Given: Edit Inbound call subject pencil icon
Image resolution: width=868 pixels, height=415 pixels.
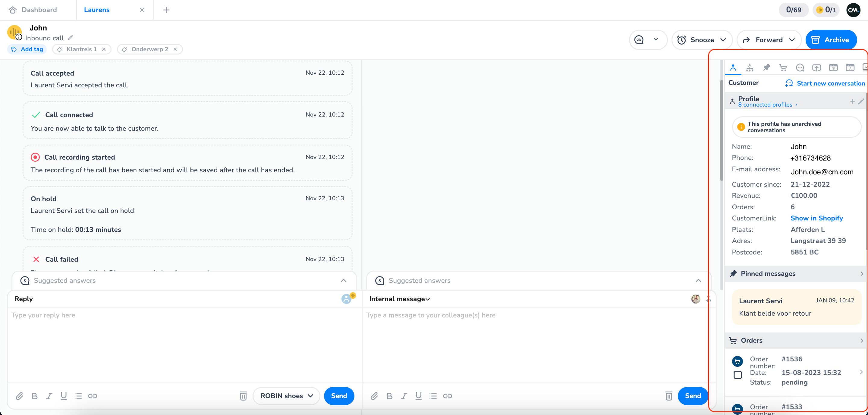Looking at the screenshot, I should 70,38.
